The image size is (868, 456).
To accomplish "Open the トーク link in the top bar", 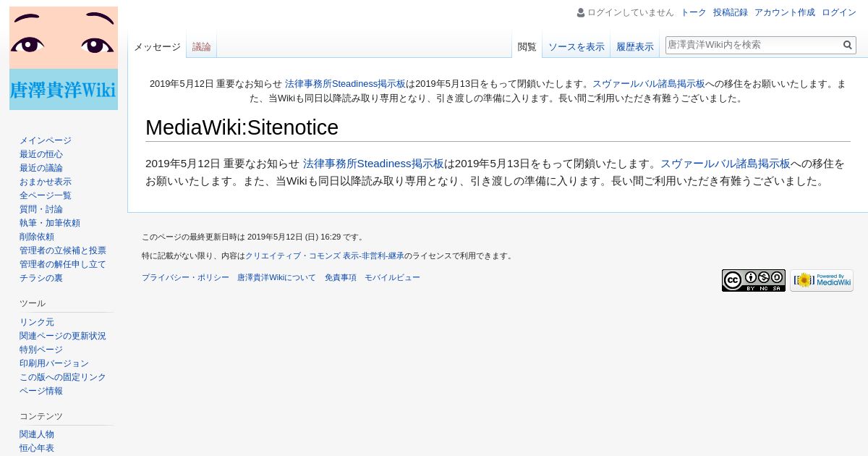I will 694,12.
